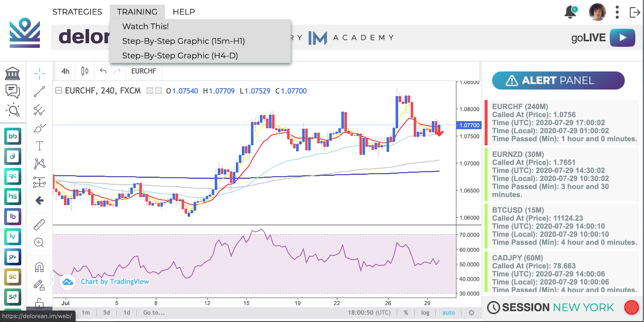644x322 pixels.
Task: Open the HELP menu
Action: point(184,12)
